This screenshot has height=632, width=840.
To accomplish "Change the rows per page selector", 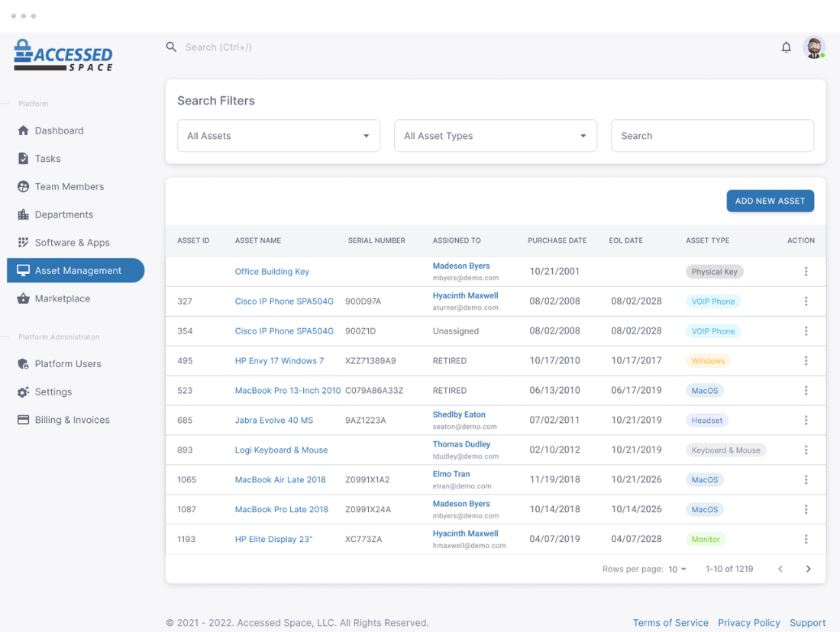I will point(677,569).
